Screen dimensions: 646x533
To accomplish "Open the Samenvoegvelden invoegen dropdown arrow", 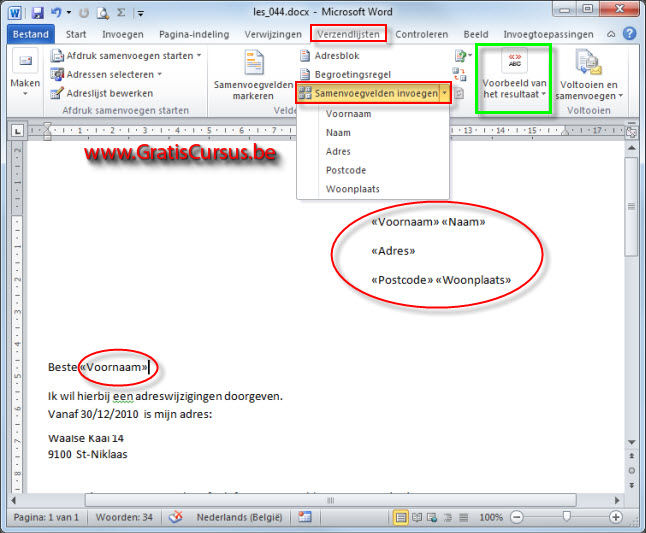I will pyautogui.click(x=445, y=94).
